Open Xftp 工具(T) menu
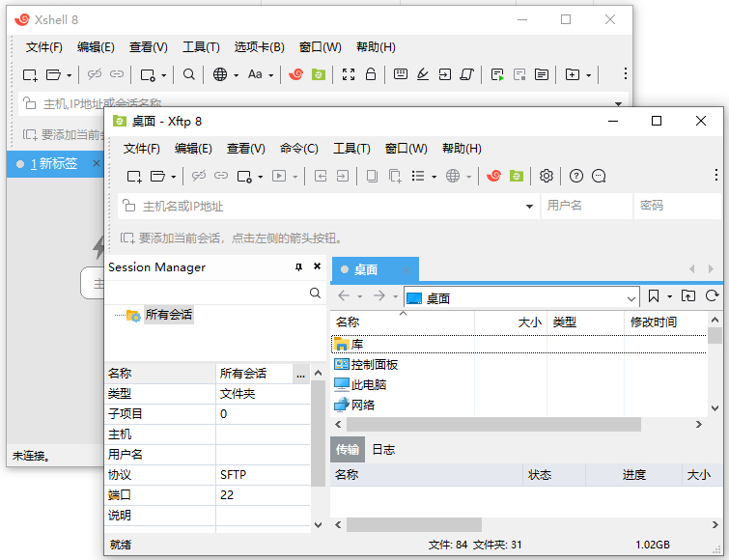Screen dimensions: 729x560 pos(351,149)
